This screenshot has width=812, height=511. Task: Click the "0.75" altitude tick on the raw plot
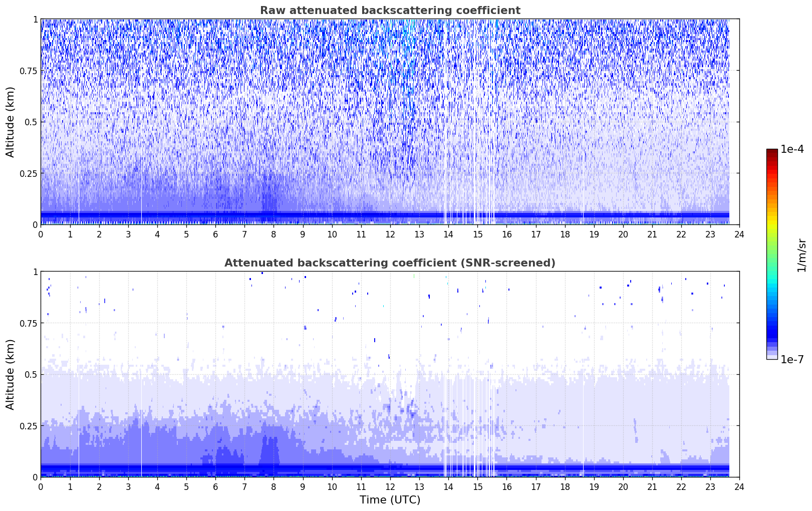(x=29, y=71)
